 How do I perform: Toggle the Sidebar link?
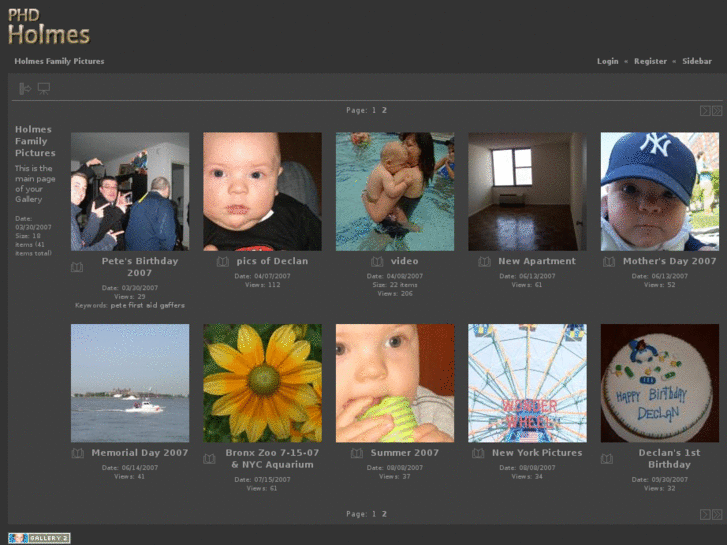697,61
